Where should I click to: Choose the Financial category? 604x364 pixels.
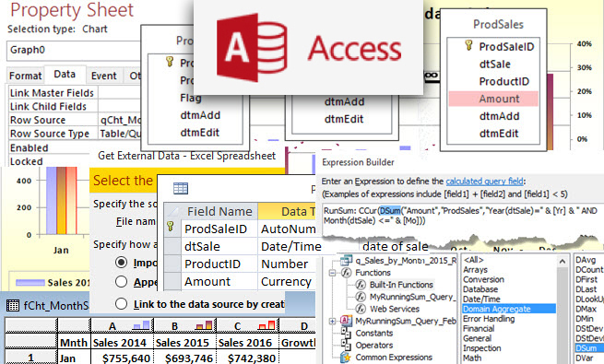tap(479, 328)
